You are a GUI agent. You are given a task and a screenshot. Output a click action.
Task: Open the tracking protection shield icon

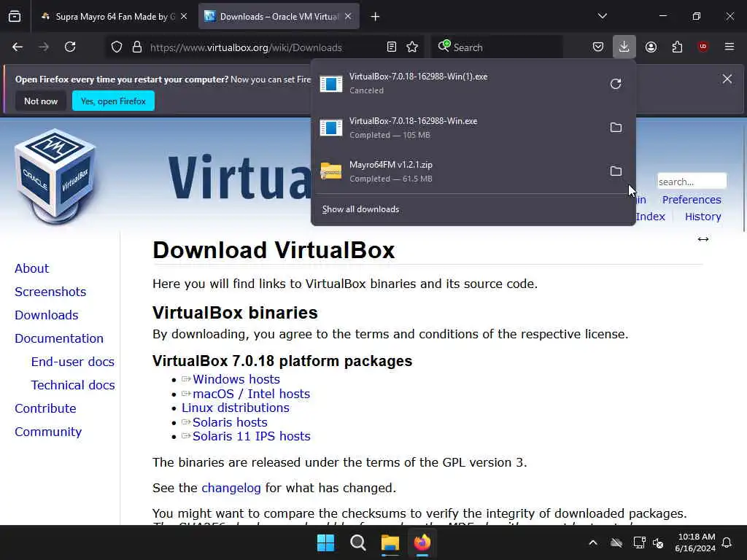coord(117,47)
